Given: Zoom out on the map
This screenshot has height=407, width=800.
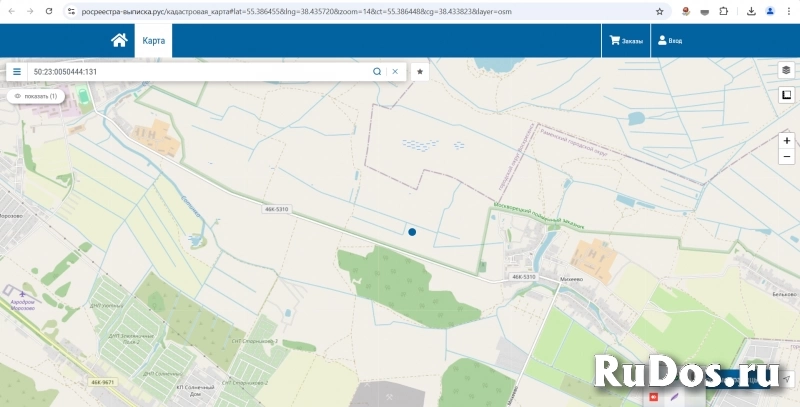Looking at the screenshot, I should [787, 157].
